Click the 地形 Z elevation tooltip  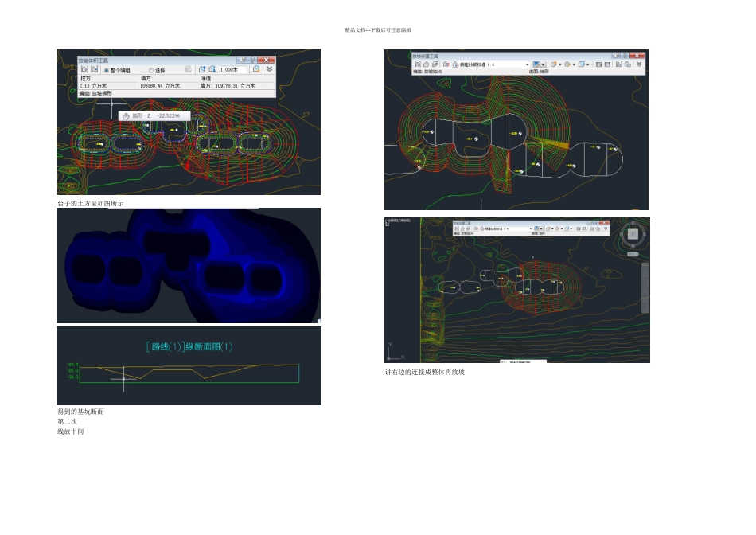(154, 115)
